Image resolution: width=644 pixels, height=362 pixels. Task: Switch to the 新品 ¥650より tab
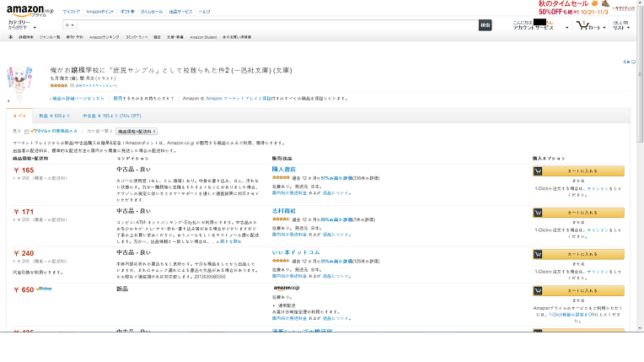click(55, 116)
